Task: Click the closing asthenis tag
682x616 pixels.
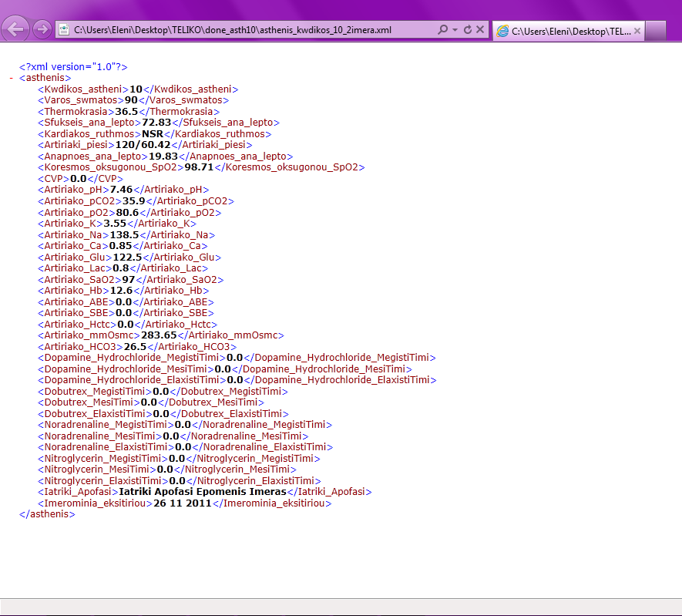Action: coord(47,514)
